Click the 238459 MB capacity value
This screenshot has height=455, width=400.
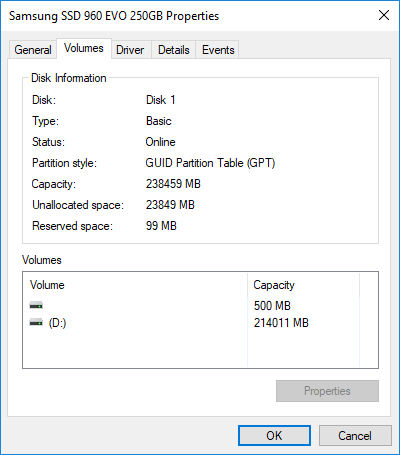point(173,184)
